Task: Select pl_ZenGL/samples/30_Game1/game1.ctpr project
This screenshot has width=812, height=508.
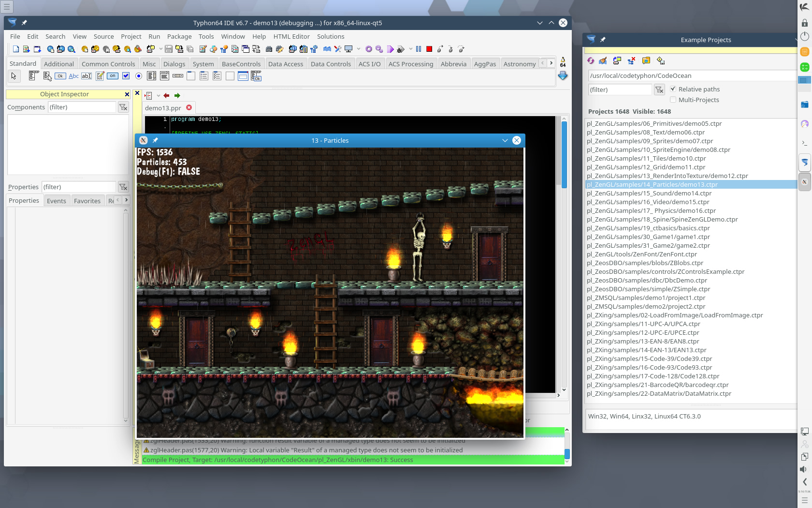Action: pyautogui.click(x=648, y=237)
